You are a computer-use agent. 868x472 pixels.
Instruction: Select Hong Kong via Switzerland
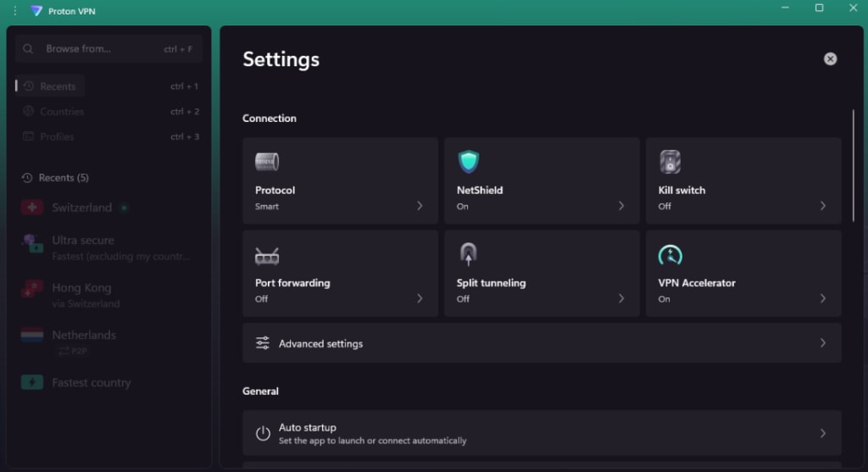point(108,295)
